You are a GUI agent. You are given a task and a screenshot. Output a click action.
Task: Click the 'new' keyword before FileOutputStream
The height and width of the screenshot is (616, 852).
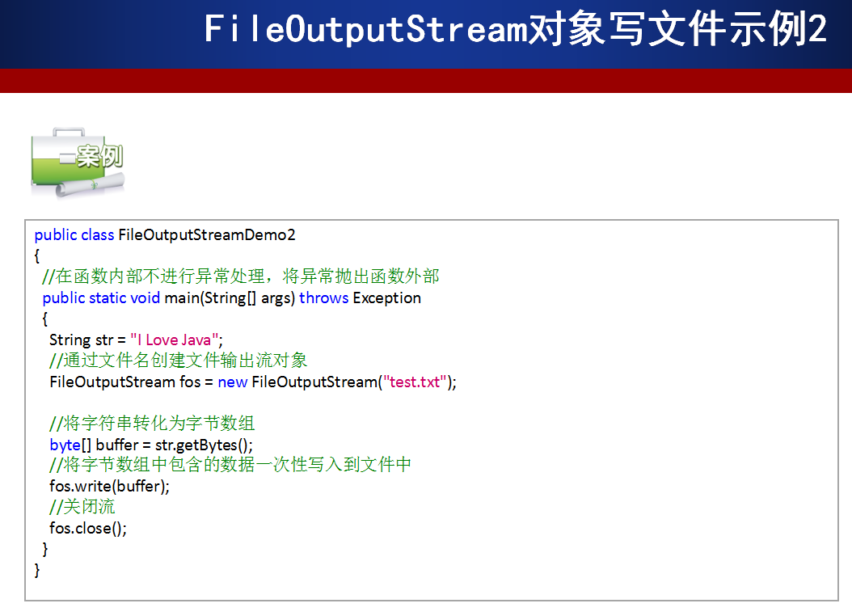(x=233, y=382)
